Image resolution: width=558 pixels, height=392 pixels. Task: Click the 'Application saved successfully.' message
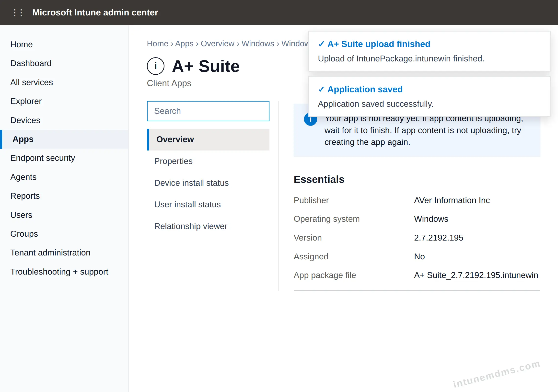click(376, 104)
